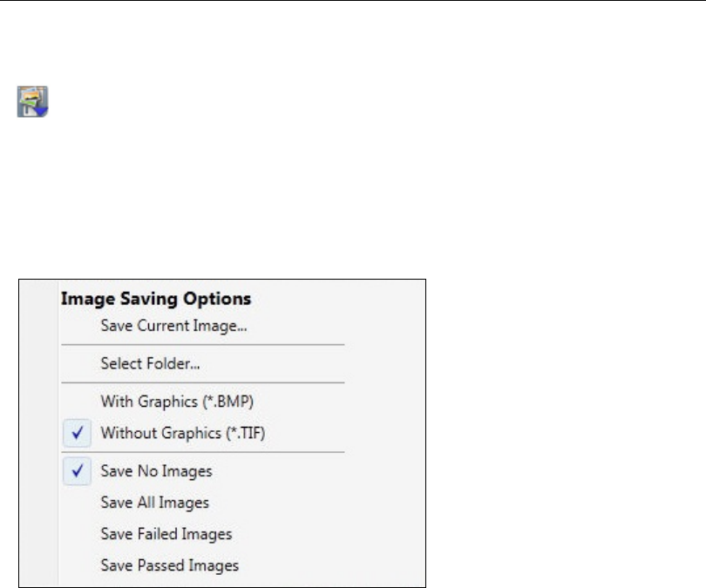Click the checkmark beside Save No Images
The image size is (706, 588).
click(78, 471)
